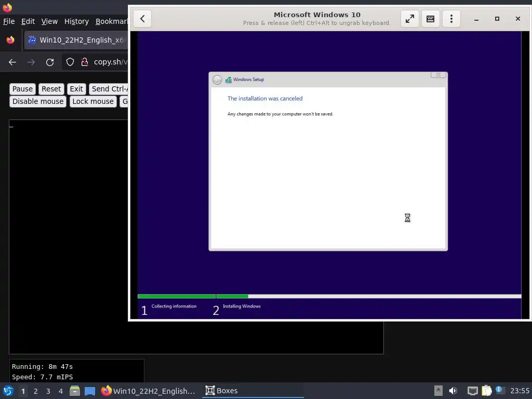Click the 23:55 taskbar clock
This screenshot has width=532, height=399.
click(x=520, y=391)
